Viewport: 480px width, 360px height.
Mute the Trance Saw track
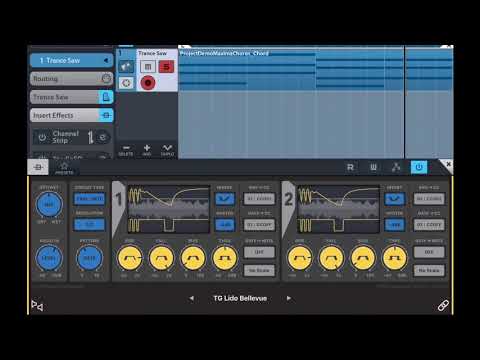tap(148, 67)
